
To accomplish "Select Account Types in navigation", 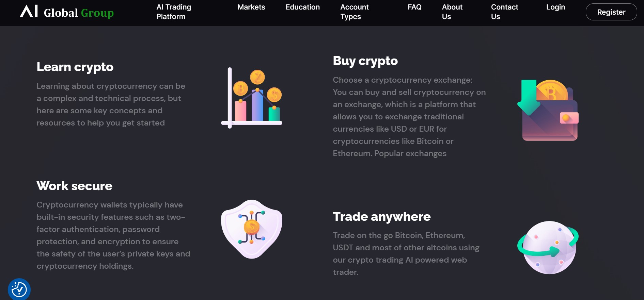I will pyautogui.click(x=355, y=12).
